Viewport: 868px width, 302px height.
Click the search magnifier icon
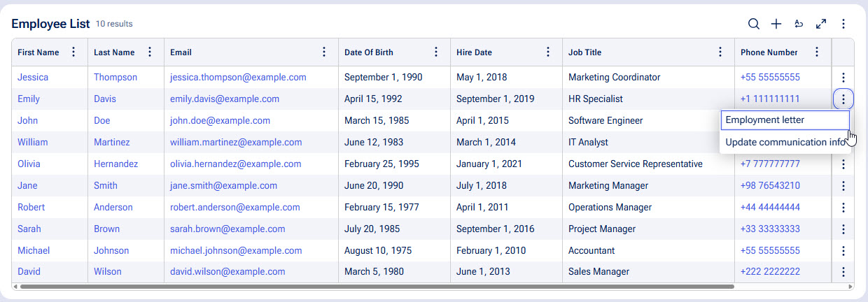[754, 24]
